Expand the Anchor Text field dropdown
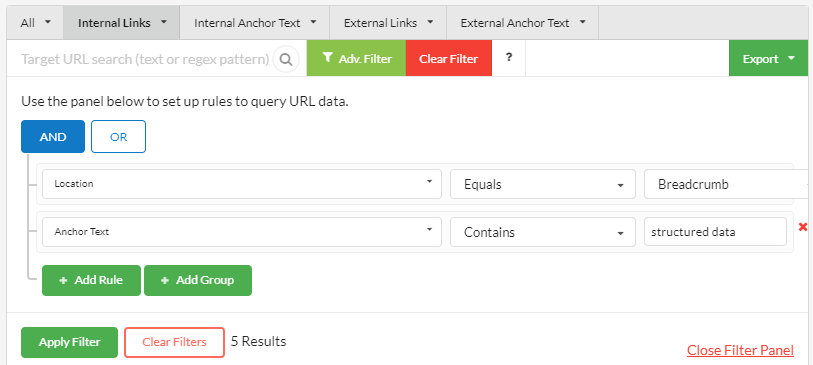The height and width of the screenshot is (365, 813). pyautogui.click(x=242, y=232)
